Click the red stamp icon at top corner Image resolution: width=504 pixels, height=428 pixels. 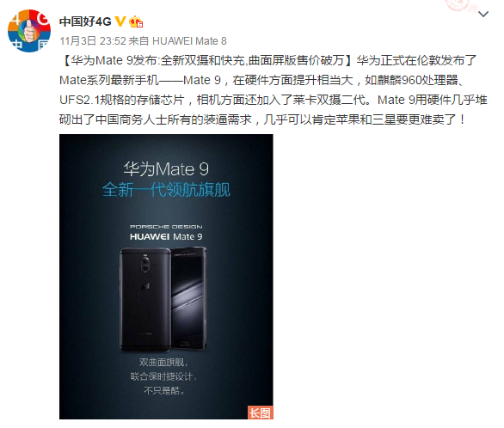point(462,5)
